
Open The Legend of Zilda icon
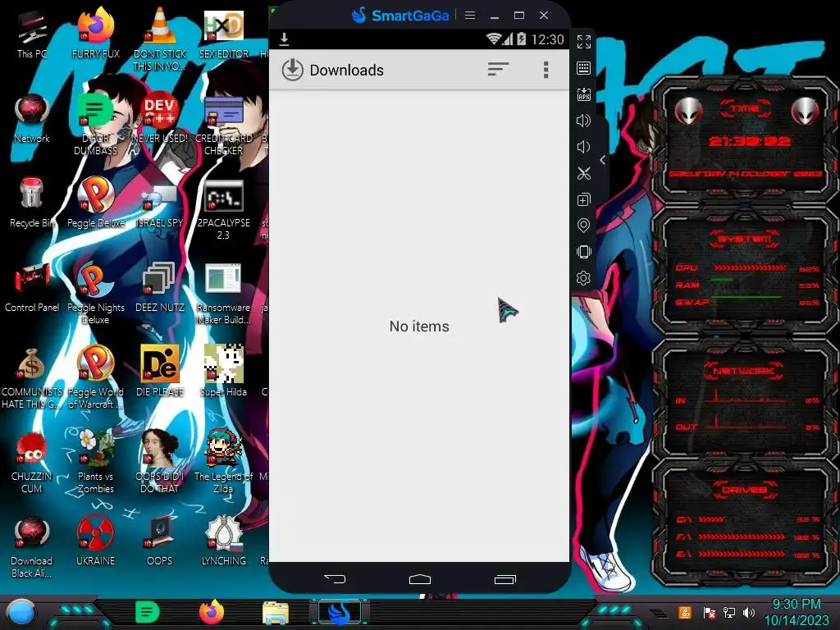(x=223, y=448)
